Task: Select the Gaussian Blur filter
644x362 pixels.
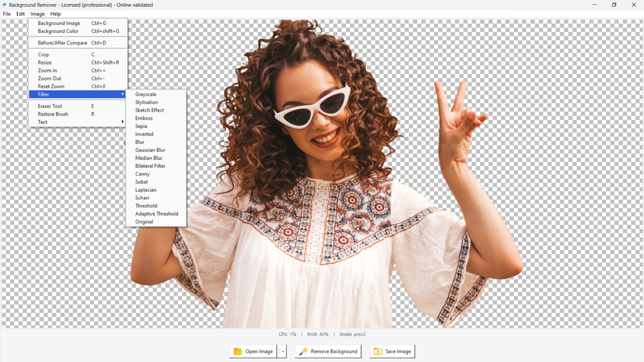Action: pos(150,150)
